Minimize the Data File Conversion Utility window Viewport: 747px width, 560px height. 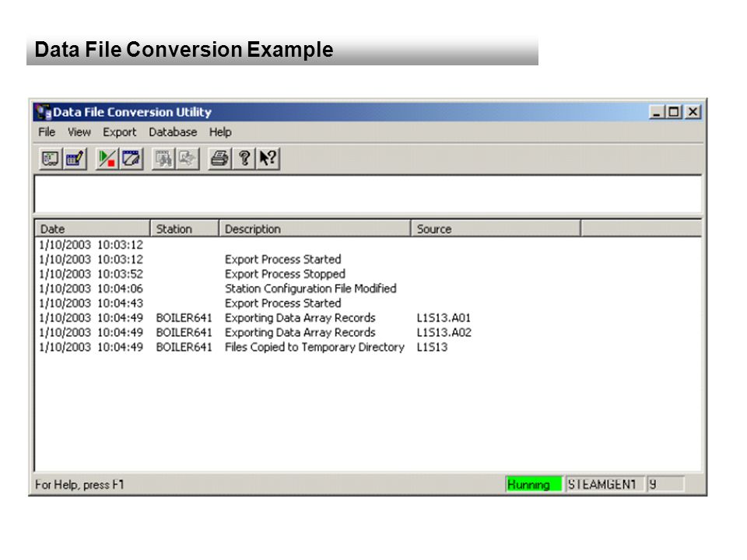tap(657, 112)
